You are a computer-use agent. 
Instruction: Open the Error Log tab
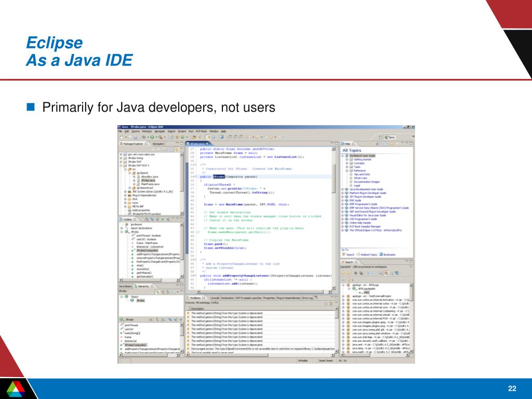click(308, 298)
